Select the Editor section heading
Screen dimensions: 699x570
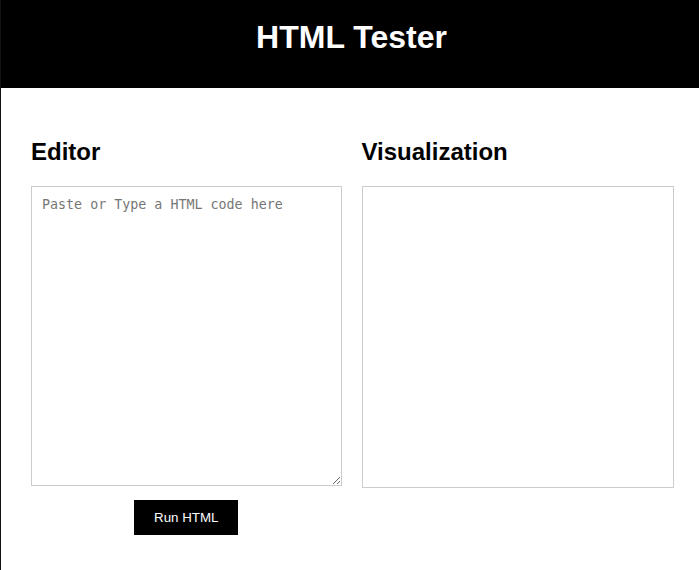[66, 152]
